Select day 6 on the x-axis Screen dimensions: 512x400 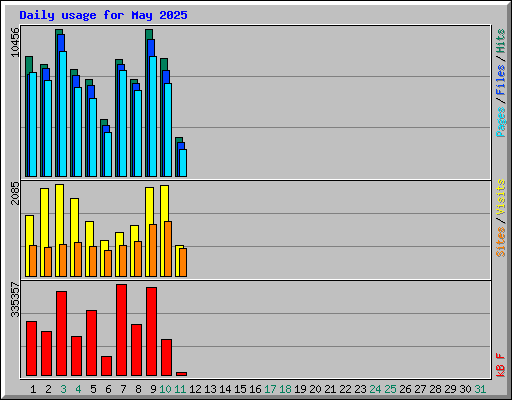coord(108,389)
